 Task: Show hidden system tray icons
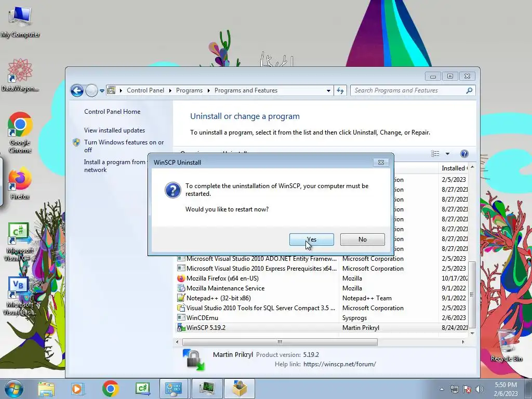point(442,389)
